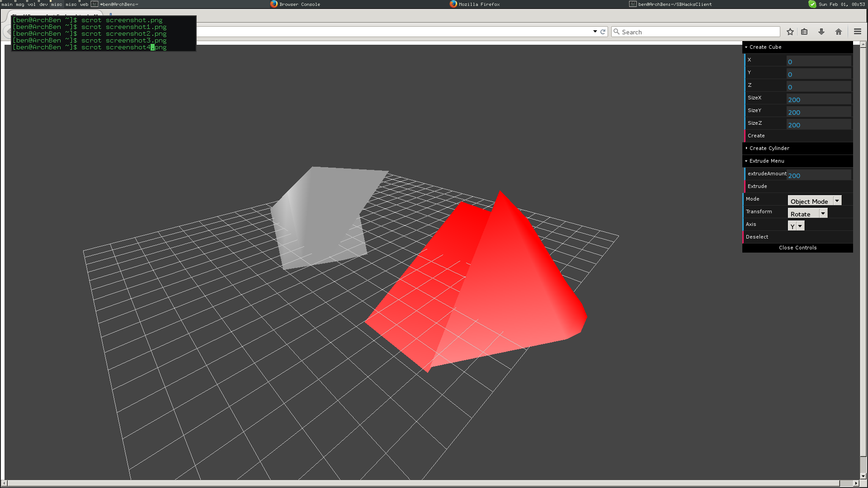This screenshot has width=868, height=488.
Task: Switch to Browser Console taskbar window
Action: tap(295, 4)
